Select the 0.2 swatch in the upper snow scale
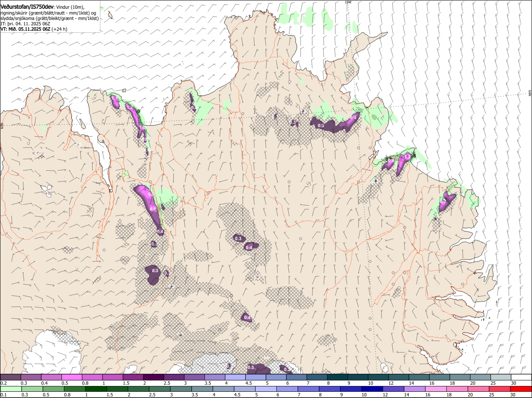Image resolution: width=532 pixels, height=398 pixels. 10,377
